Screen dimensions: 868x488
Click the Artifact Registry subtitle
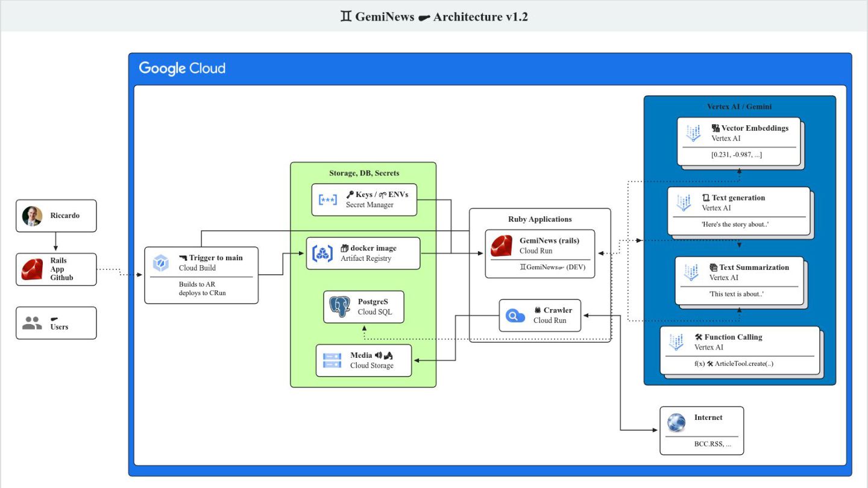(x=366, y=258)
